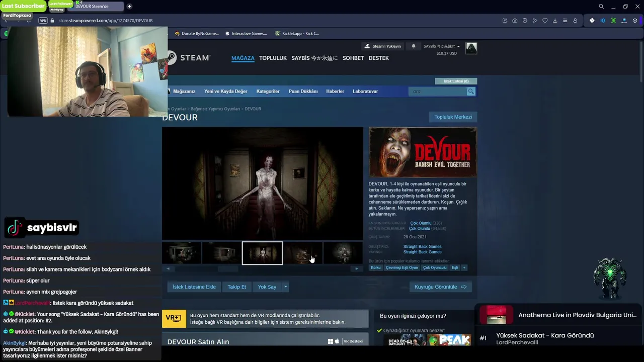This screenshot has width=644, height=362.
Task: Open the DESTEK support menu
Action: point(379,58)
